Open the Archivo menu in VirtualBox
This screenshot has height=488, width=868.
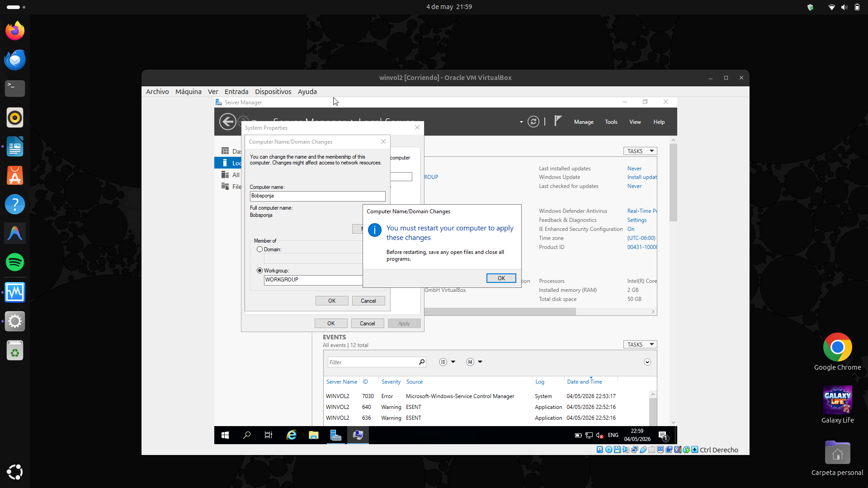157,92
